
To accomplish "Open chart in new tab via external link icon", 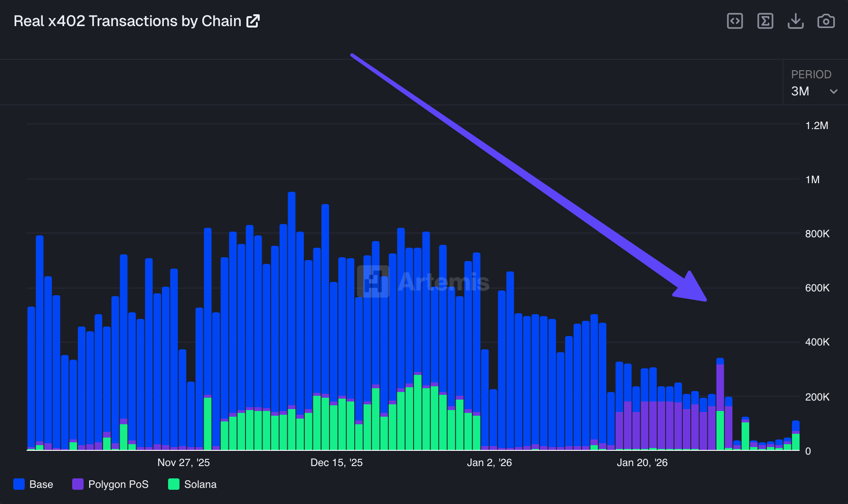I will point(253,20).
